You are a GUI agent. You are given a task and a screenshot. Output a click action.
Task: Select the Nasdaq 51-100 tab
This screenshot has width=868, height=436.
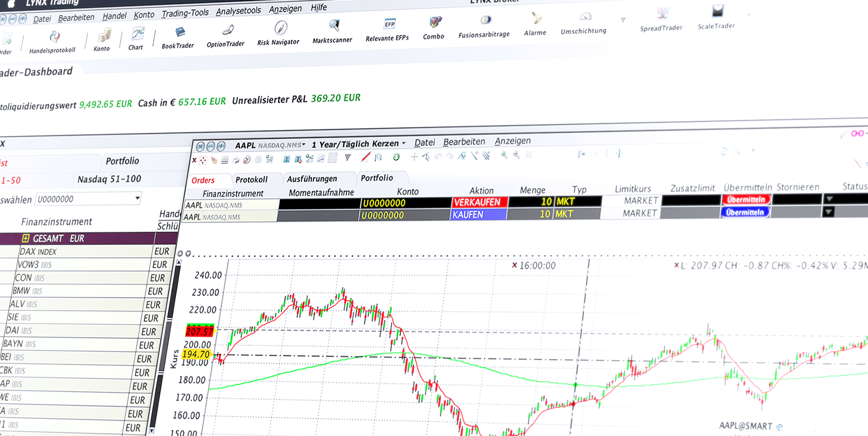(109, 179)
